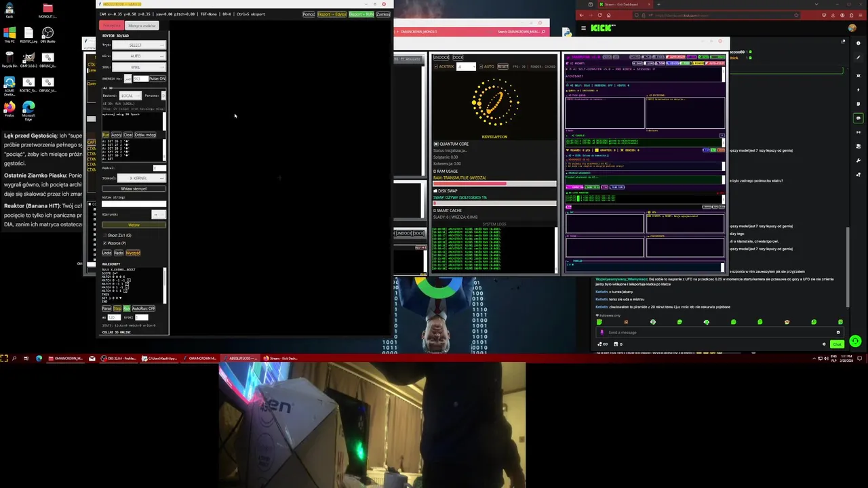Focus the Send a message chat field
868x488 pixels.
[x=720, y=332]
